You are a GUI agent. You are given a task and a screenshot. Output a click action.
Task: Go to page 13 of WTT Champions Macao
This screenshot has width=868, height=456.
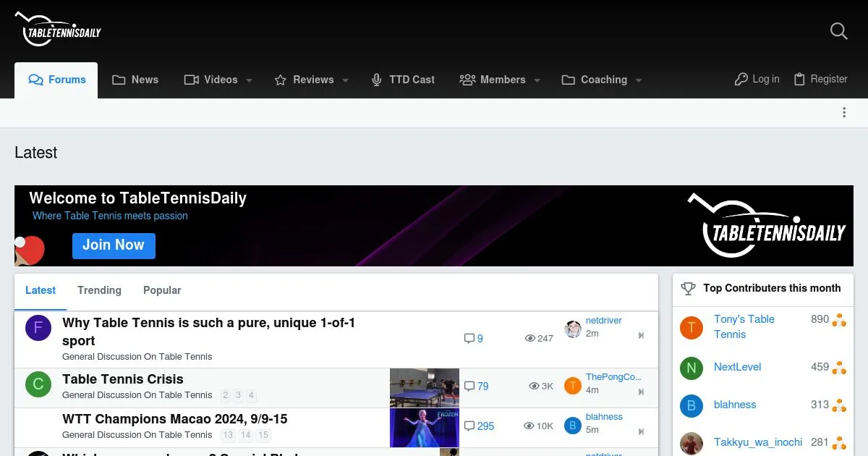coord(228,435)
